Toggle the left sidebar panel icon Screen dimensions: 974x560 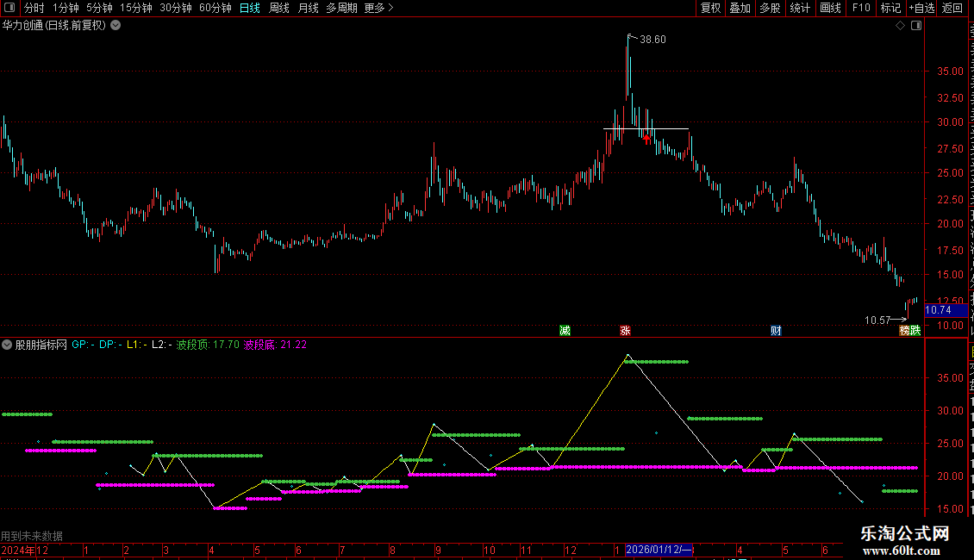click(9, 8)
